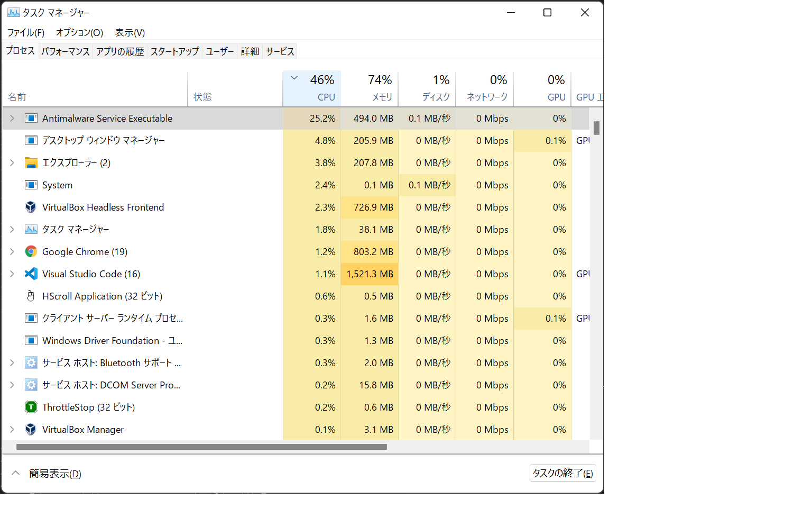Click the VirtualBox Manager icon
Image resolution: width=812 pixels, height=508 pixels.
(x=31, y=430)
